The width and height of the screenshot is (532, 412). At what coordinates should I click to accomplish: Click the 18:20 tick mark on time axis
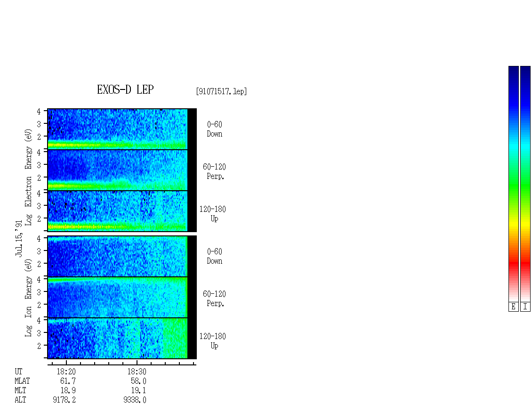66,363
